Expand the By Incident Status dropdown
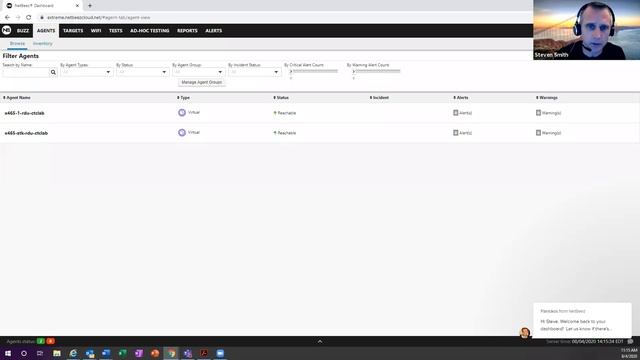640x360 pixels. click(x=254, y=72)
